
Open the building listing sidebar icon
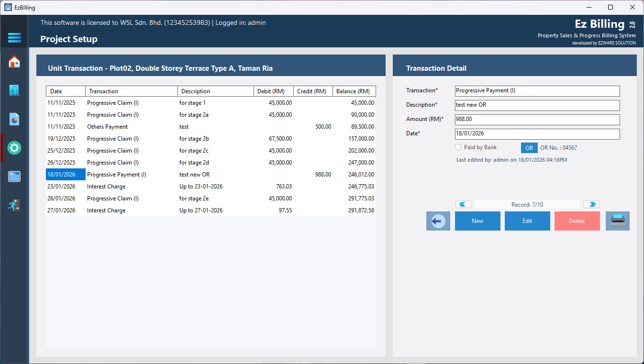click(14, 90)
